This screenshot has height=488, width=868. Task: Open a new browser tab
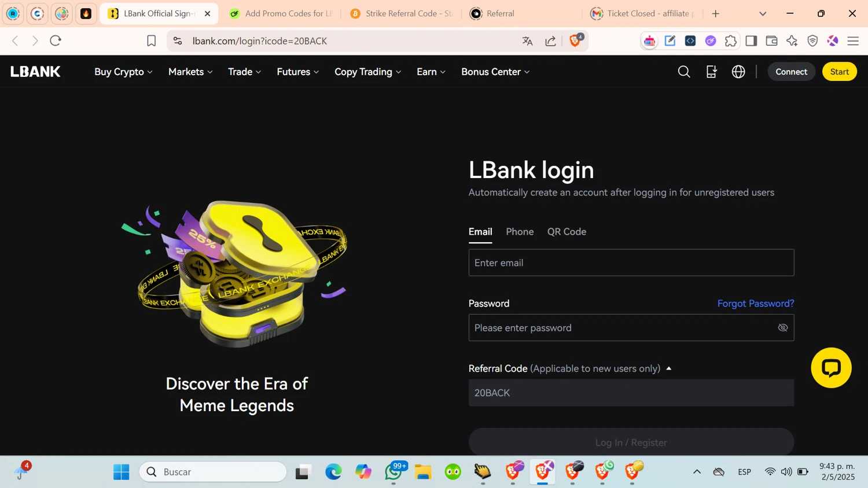[716, 13]
